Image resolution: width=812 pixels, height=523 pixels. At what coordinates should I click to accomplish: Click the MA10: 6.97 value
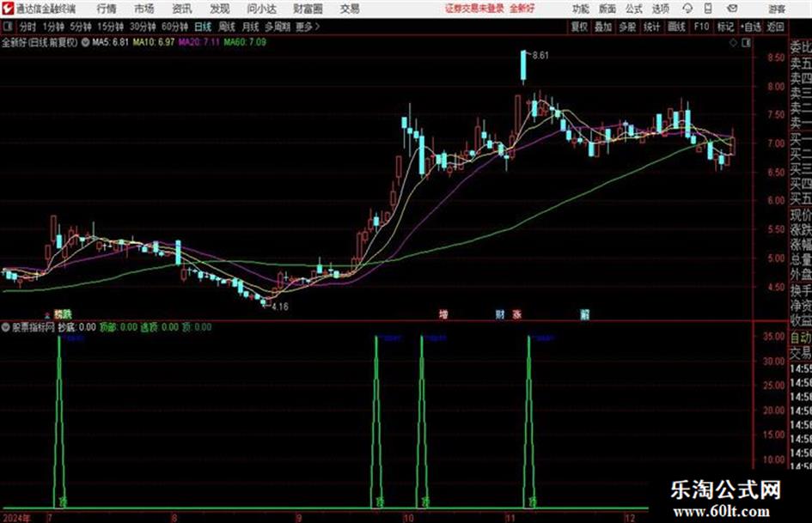(x=154, y=42)
